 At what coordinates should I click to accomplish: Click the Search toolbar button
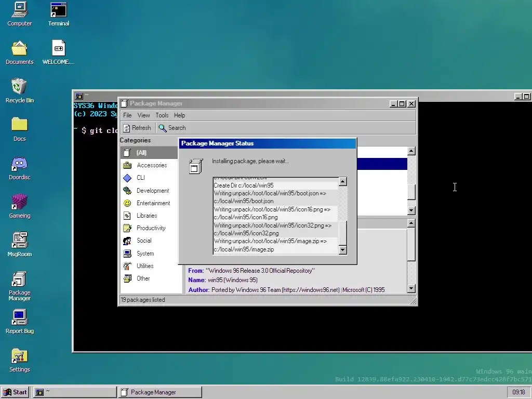tap(172, 128)
